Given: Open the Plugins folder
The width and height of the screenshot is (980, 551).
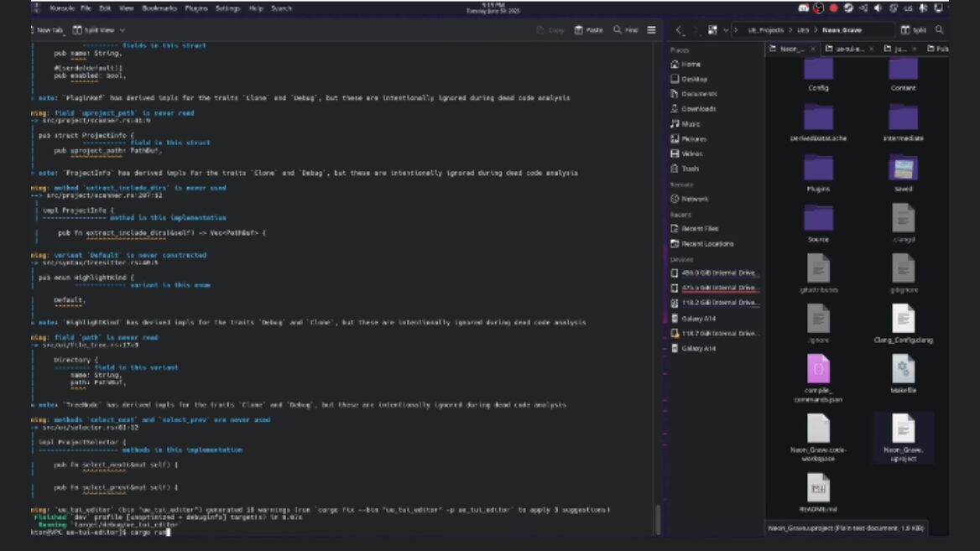Looking at the screenshot, I should (x=818, y=173).
